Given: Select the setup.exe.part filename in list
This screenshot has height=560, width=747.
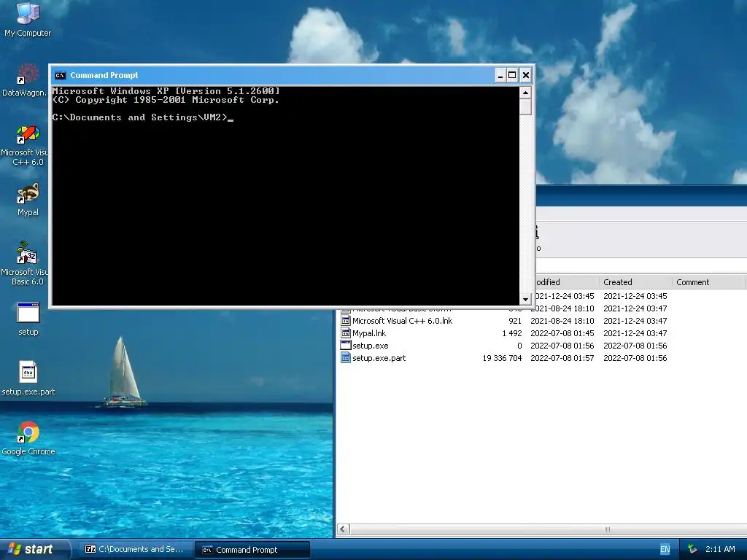Looking at the screenshot, I should pos(379,358).
